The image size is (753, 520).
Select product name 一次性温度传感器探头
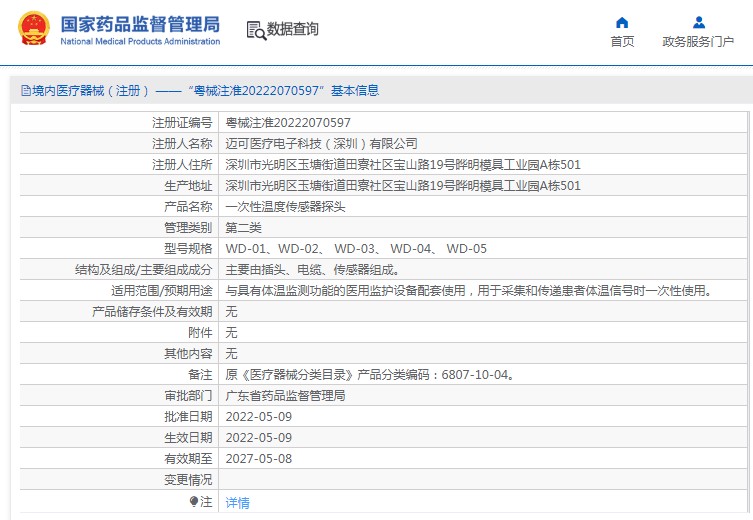tap(285, 207)
